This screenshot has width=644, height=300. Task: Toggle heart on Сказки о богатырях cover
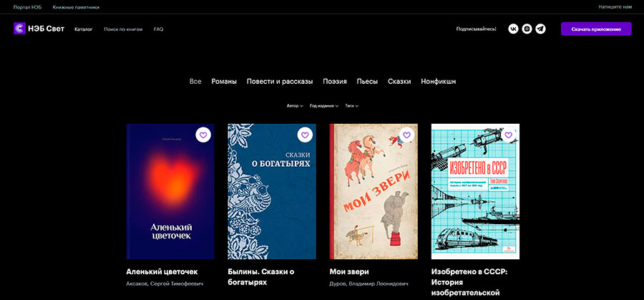tap(305, 135)
